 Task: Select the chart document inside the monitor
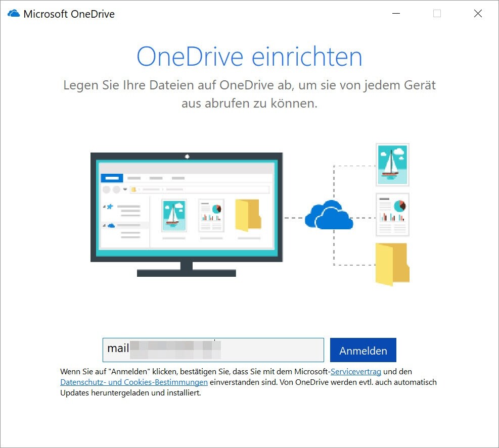pyautogui.click(x=211, y=215)
